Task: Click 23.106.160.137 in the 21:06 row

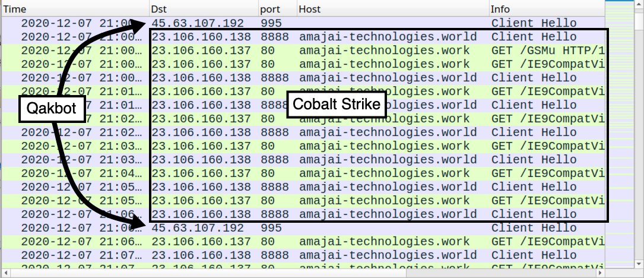Action: tap(201, 242)
